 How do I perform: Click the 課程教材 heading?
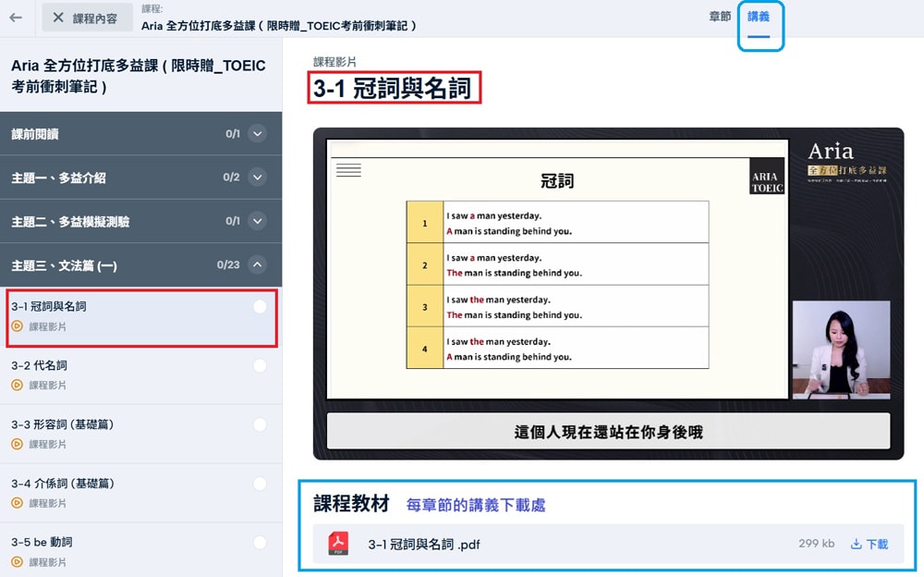351,504
